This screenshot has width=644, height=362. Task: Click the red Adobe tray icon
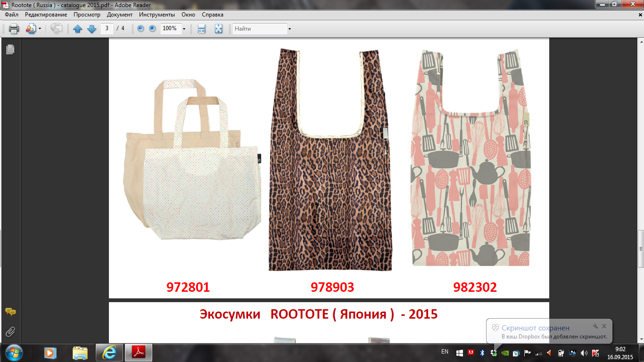pyautogui.click(x=471, y=353)
